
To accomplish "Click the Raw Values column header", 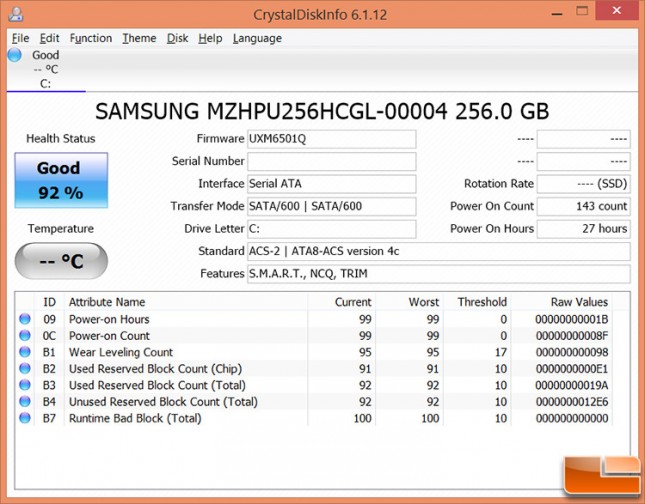I will (x=561, y=302).
